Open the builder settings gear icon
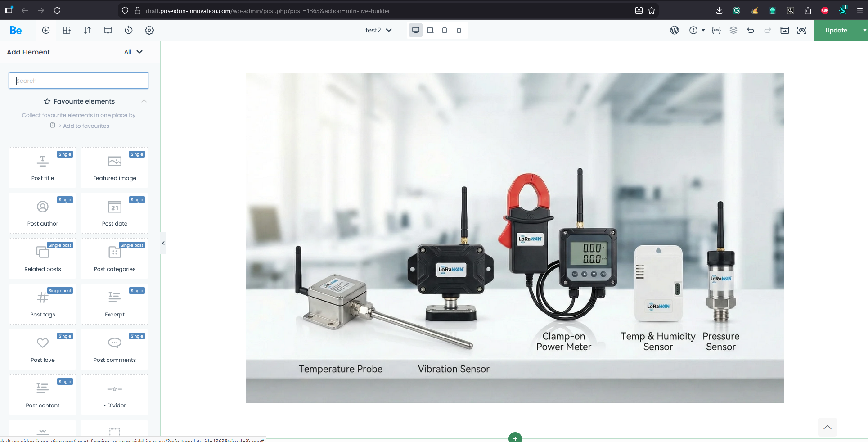Image resolution: width=868 pixels, height=442 pixels. point(149,30)
